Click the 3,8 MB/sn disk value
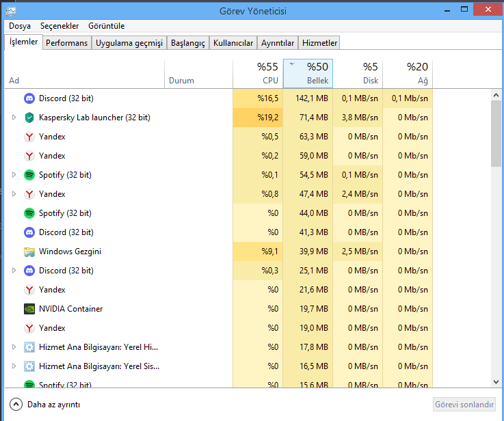504x421 pixels. 360,118
